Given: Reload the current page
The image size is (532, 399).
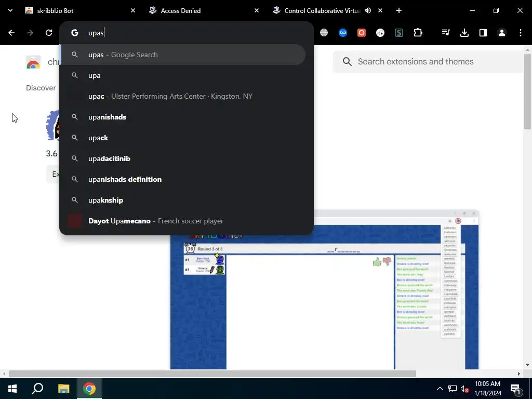Looking at the screenshot, I should tap(49, 33).
